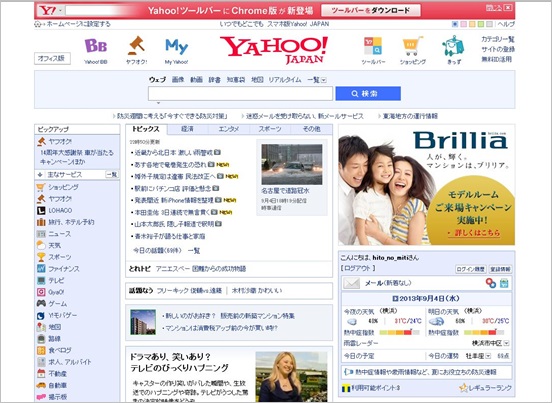Click the ファイナンス sidebar icon
Screen dimensions: 552x403
click(x=41, y=269)
